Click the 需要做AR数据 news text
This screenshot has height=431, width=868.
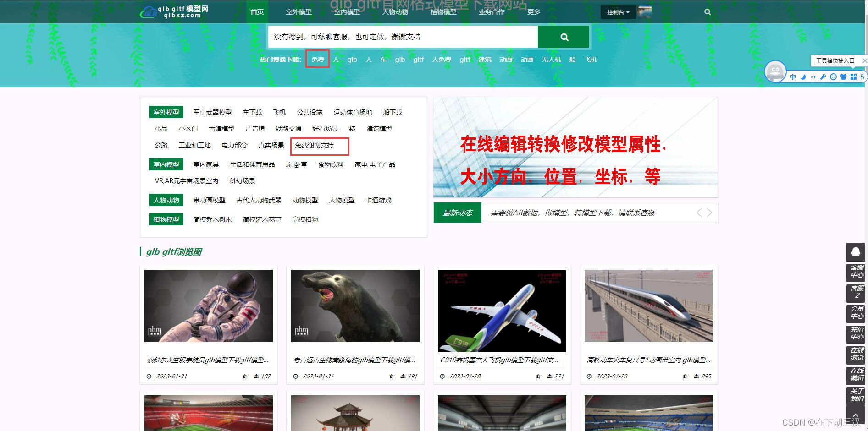coord(572,213)
